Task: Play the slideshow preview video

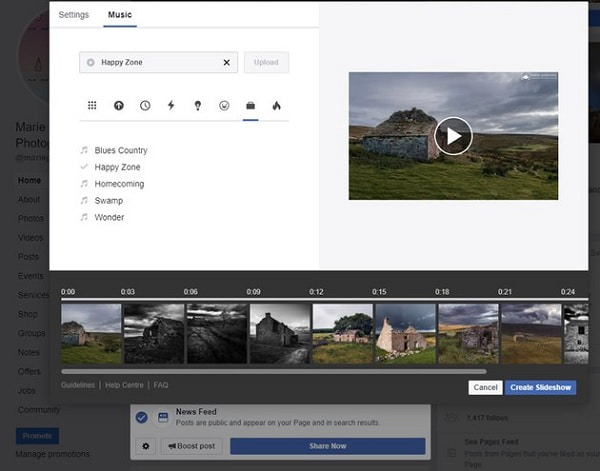Action: [453, 136]
